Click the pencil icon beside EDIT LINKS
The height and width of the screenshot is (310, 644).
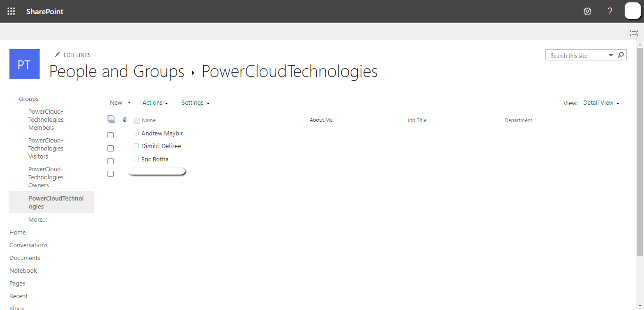[58, 55]
